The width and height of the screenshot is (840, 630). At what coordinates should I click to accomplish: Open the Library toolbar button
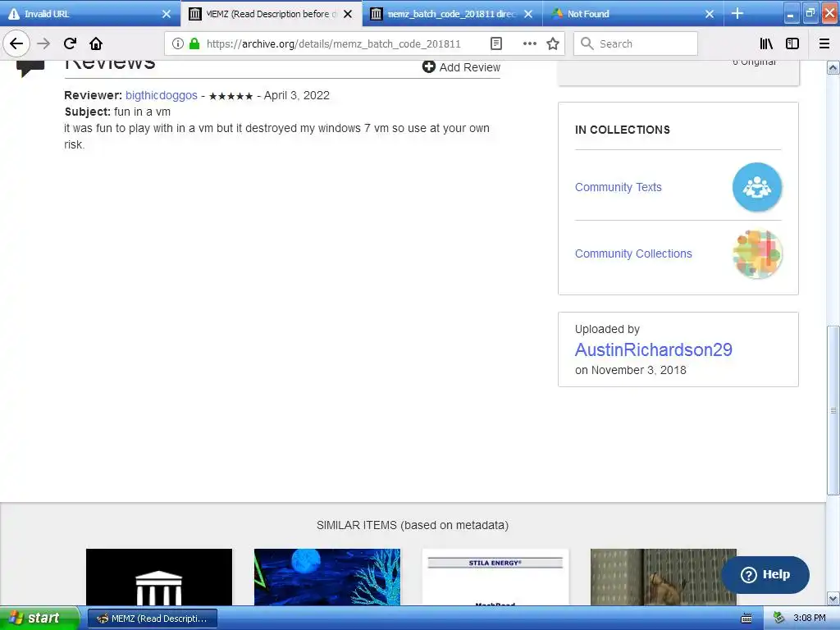coord(766,43)
